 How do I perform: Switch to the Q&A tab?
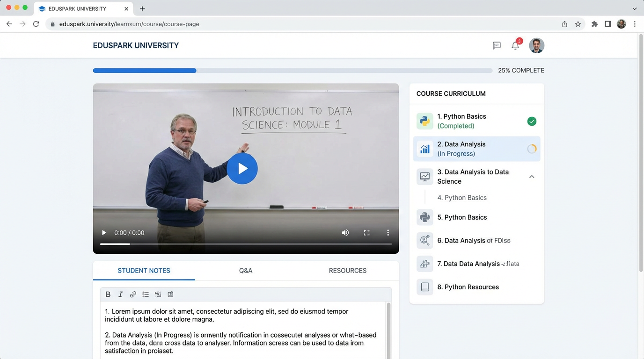[246, 271]
